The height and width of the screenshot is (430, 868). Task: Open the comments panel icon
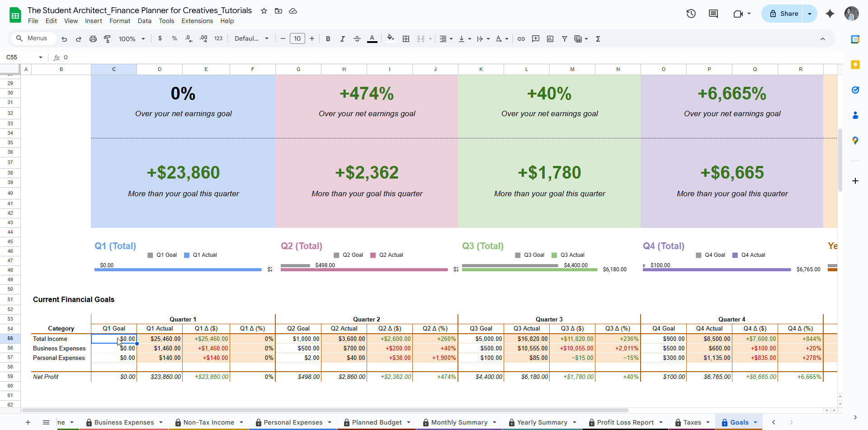[713, 14]
